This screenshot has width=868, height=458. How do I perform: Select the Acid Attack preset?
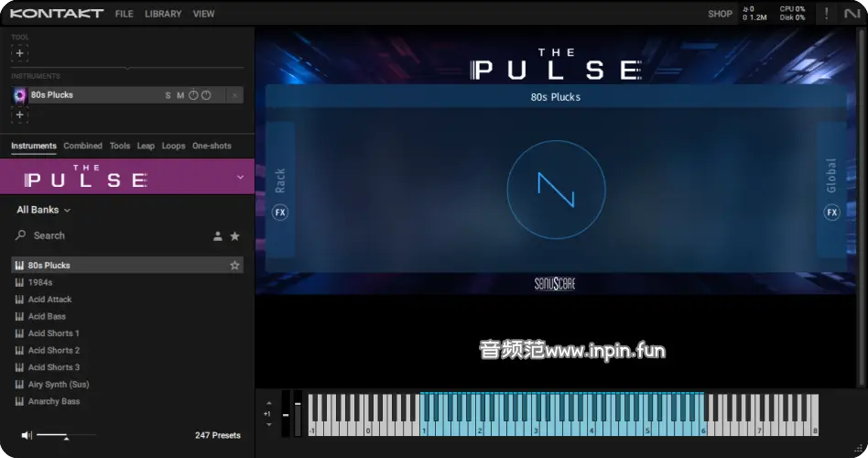coord(127,299)
